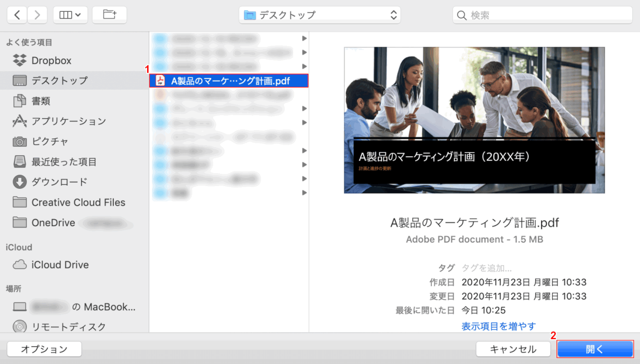Go to Downloads in the sidebar
The height and width of the screenshot is (364, 640).
(x=59, y=182)
